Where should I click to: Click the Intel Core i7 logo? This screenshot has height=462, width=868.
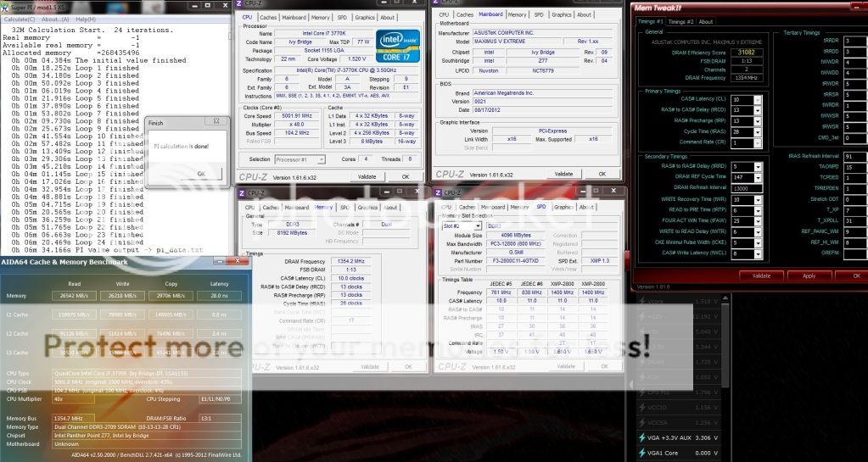pos(398,47)
